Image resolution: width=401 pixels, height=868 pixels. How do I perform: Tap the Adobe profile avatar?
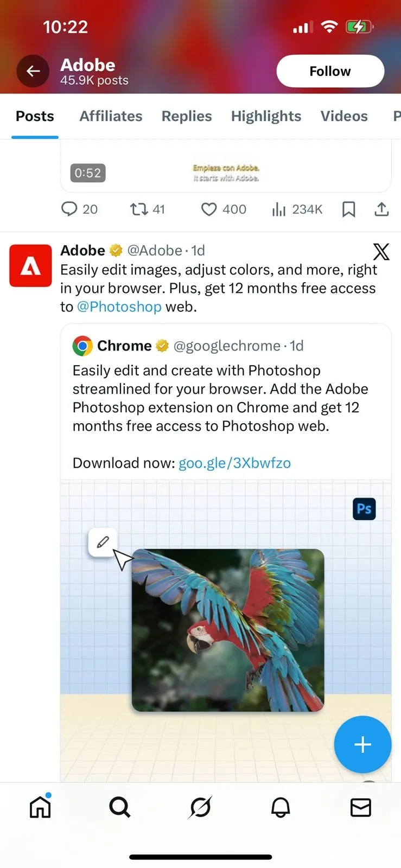pyautogui.click(x=30, y=265)
